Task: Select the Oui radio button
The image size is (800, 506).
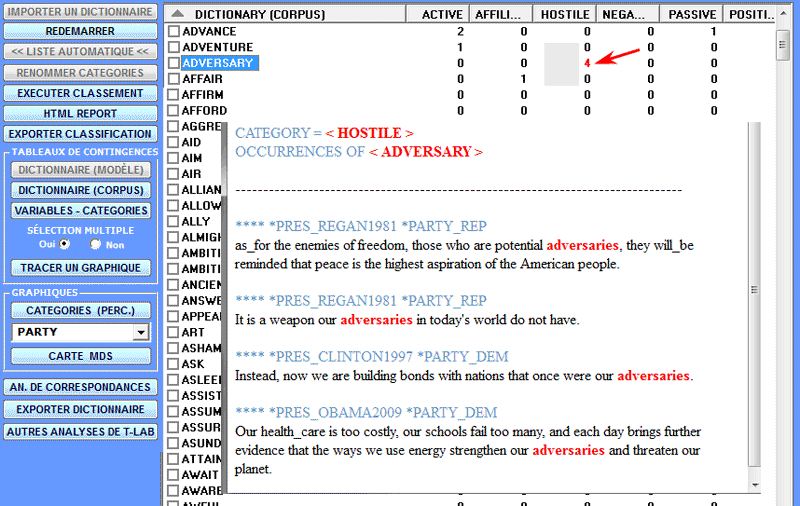Action: pos(64,244)
